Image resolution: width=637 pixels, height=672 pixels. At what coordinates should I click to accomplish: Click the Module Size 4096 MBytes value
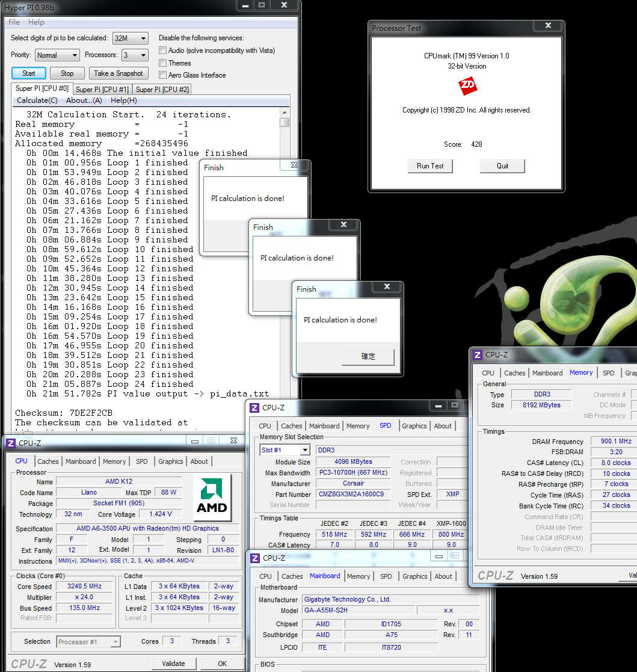353,462
